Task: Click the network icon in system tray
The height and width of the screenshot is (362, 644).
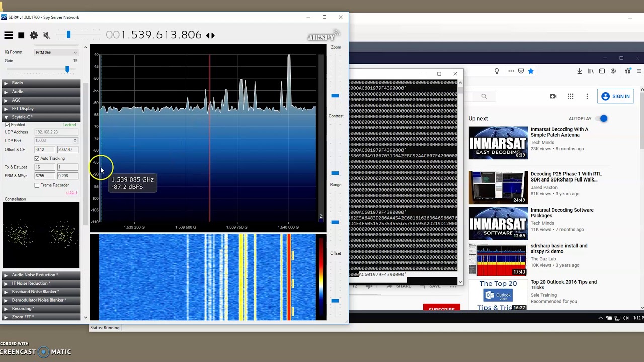Action: click(617, 318)
